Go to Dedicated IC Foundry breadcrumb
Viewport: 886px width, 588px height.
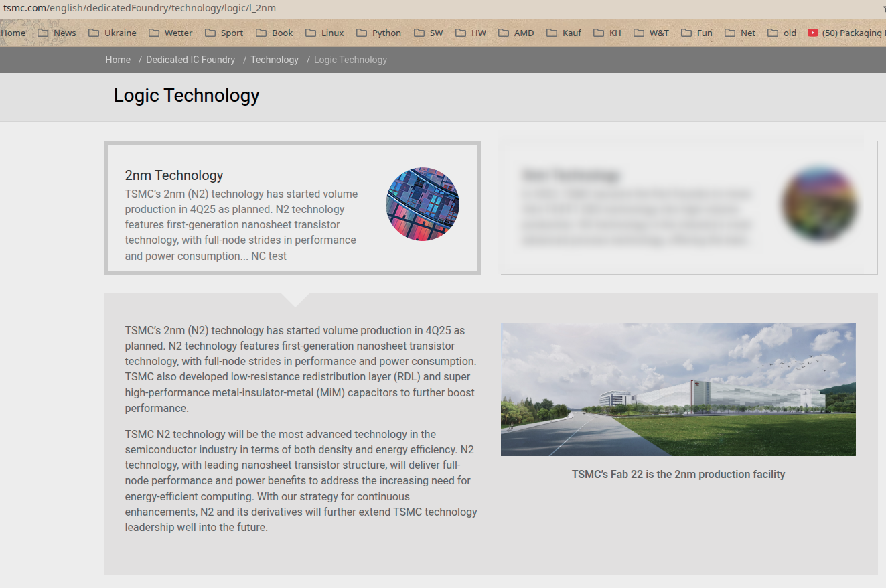[x=191, y=60]
